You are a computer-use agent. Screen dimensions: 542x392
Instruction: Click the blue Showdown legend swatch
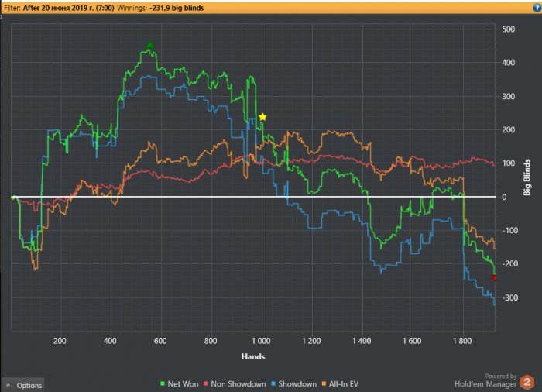(x=275, y=383)
